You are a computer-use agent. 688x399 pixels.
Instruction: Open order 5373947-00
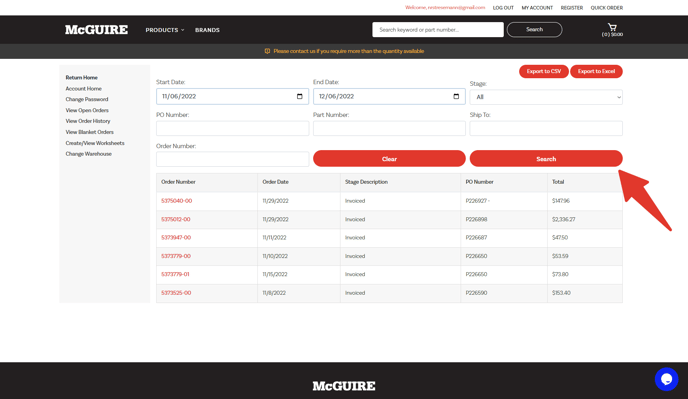[x=176, y=237]
